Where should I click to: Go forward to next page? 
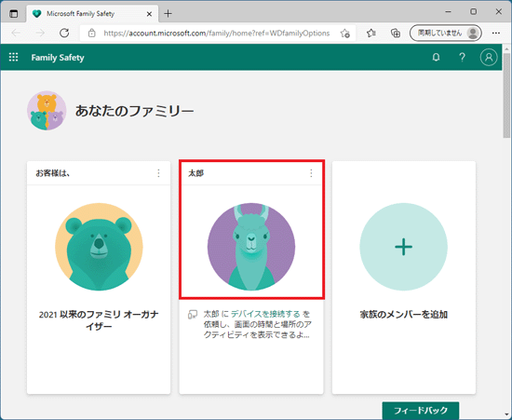coord(40,33)
